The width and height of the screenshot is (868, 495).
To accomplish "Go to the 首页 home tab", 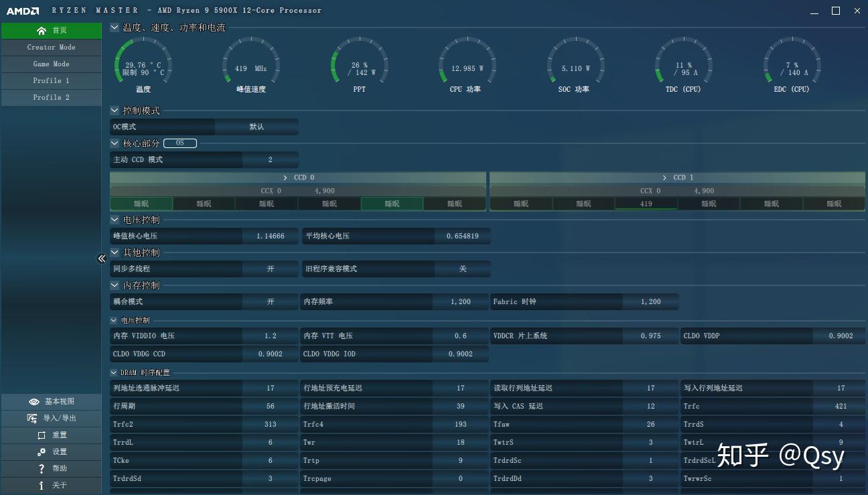I will (51, 30).
